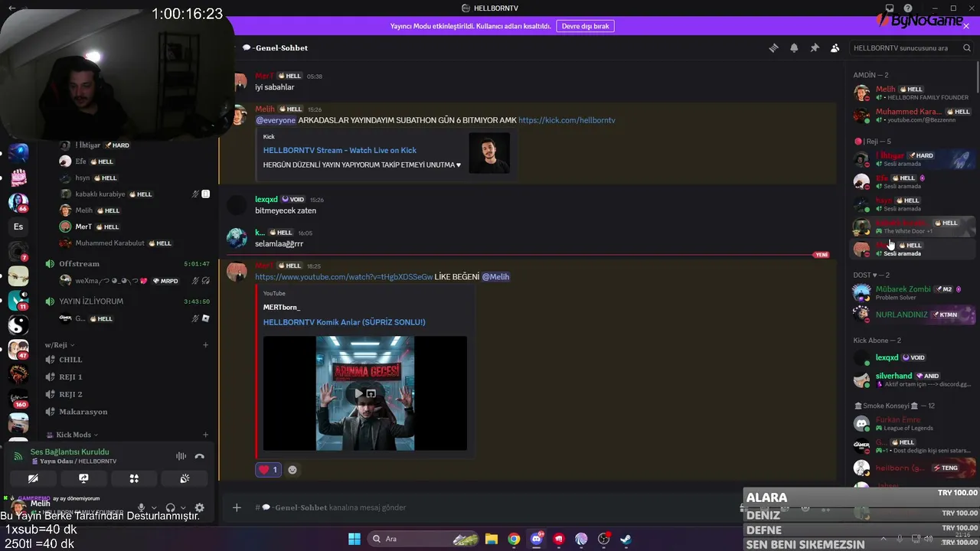Focus the Genel-Sohbet message input

(490, 507)
